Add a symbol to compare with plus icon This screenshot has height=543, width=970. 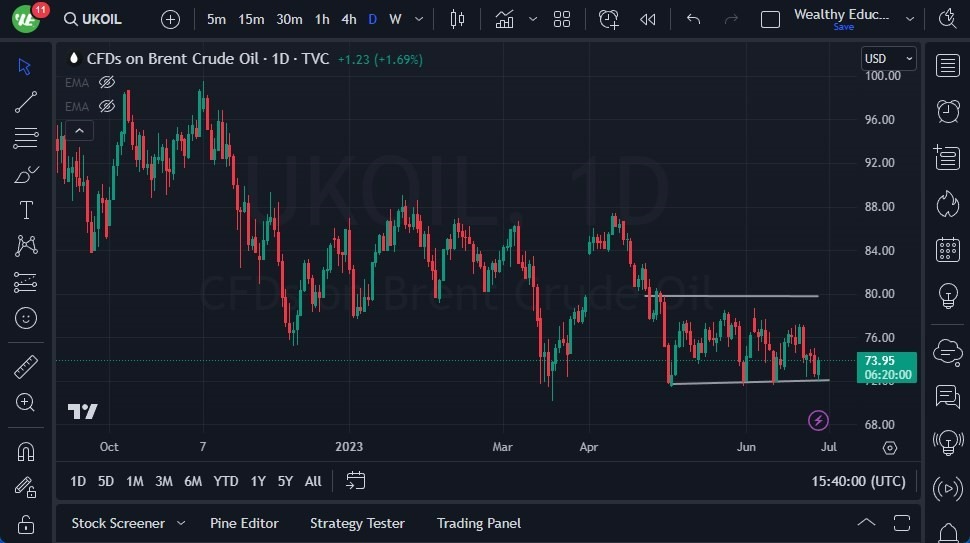[x=170, y=19]
